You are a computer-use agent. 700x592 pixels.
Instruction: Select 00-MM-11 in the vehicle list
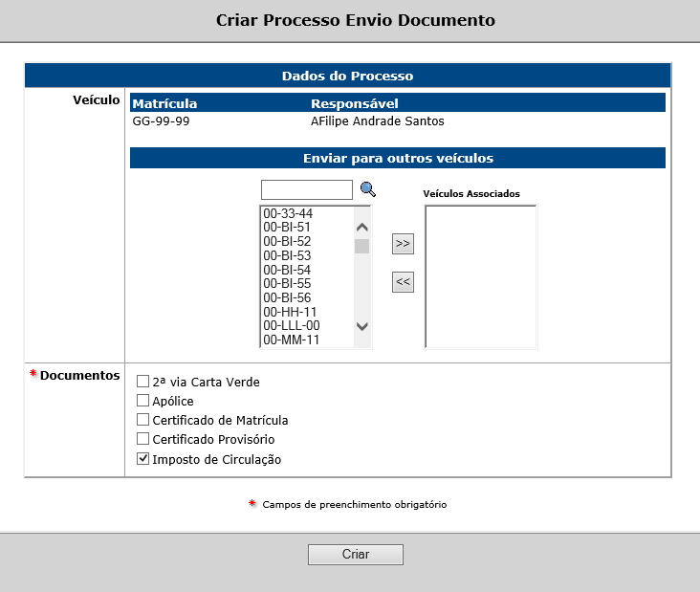click(291, 340)
